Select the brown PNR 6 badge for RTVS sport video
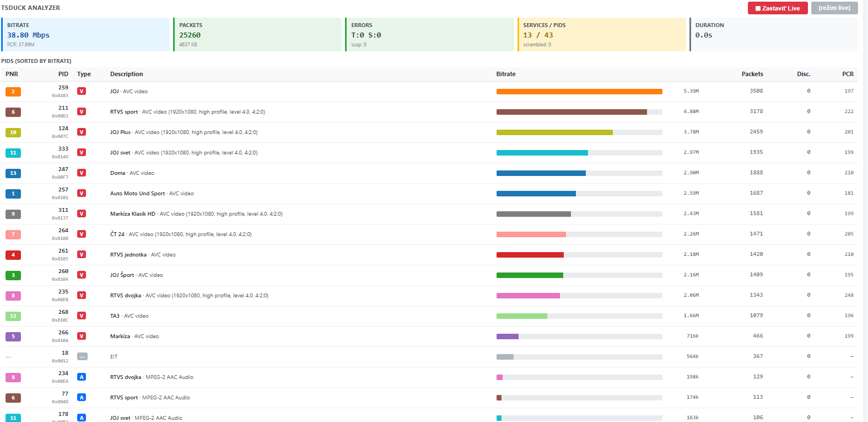This screenshot has width=868, height=422. click(13, 112)
